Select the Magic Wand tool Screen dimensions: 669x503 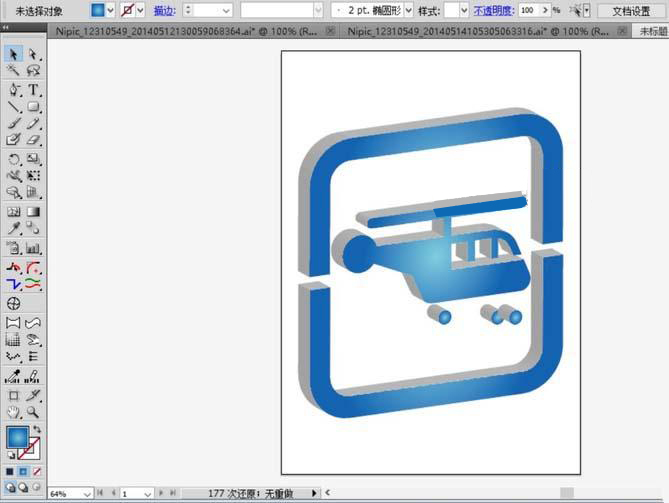pos(13,70)
